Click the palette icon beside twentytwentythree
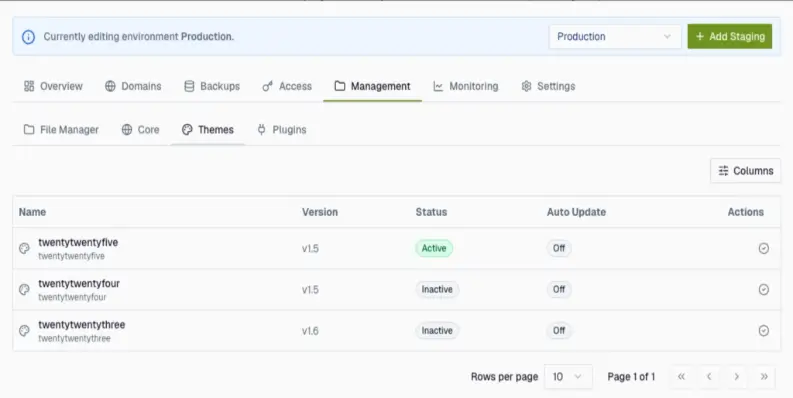 tap(24, 331)
